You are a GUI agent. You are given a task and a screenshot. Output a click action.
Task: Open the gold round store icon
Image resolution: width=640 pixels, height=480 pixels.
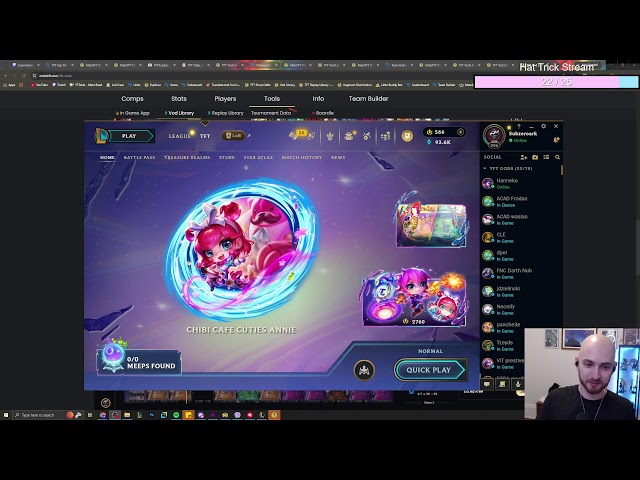pyautogui.click(x=407, y=136)
